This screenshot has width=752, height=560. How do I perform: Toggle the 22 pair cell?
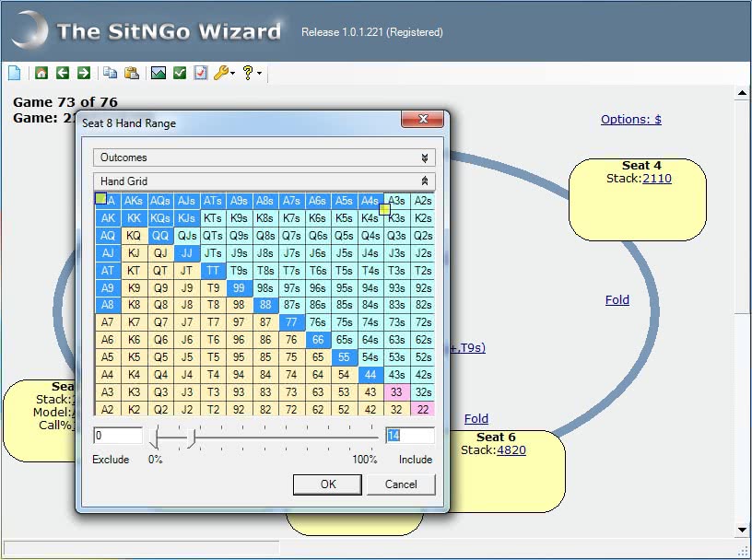(423, 410)
